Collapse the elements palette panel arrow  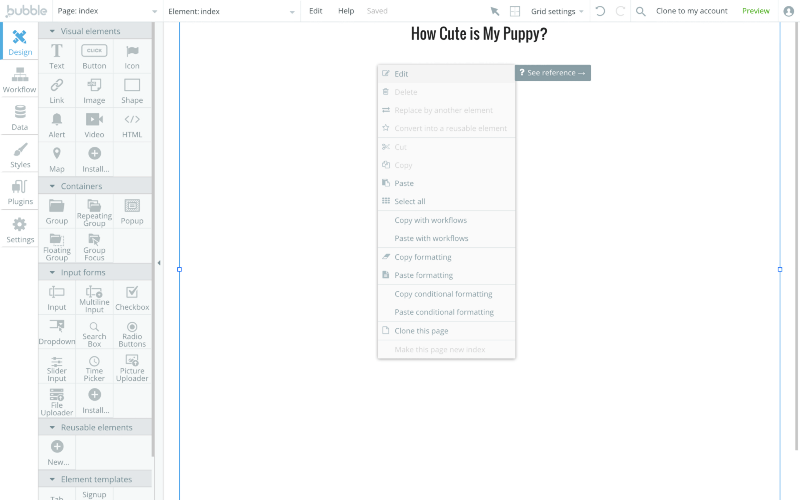point(159,263)
